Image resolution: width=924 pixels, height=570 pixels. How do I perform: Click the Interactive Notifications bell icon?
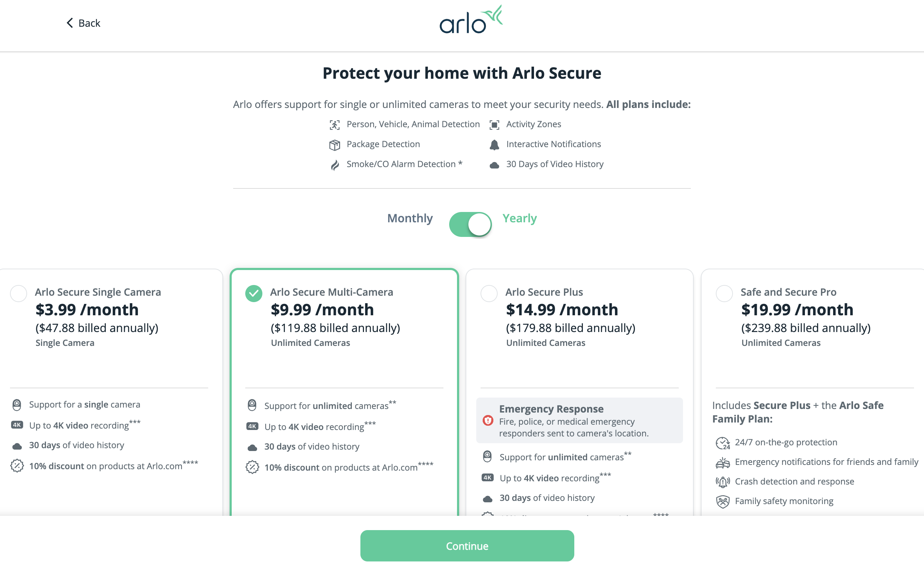point(494,145)
